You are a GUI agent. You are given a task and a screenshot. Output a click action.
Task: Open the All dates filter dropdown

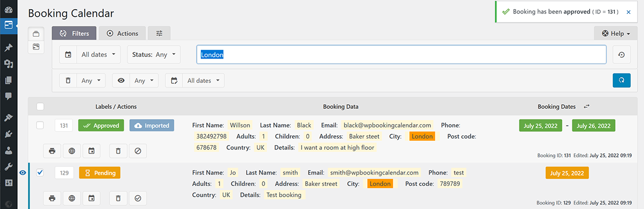[x=90, y=54]
